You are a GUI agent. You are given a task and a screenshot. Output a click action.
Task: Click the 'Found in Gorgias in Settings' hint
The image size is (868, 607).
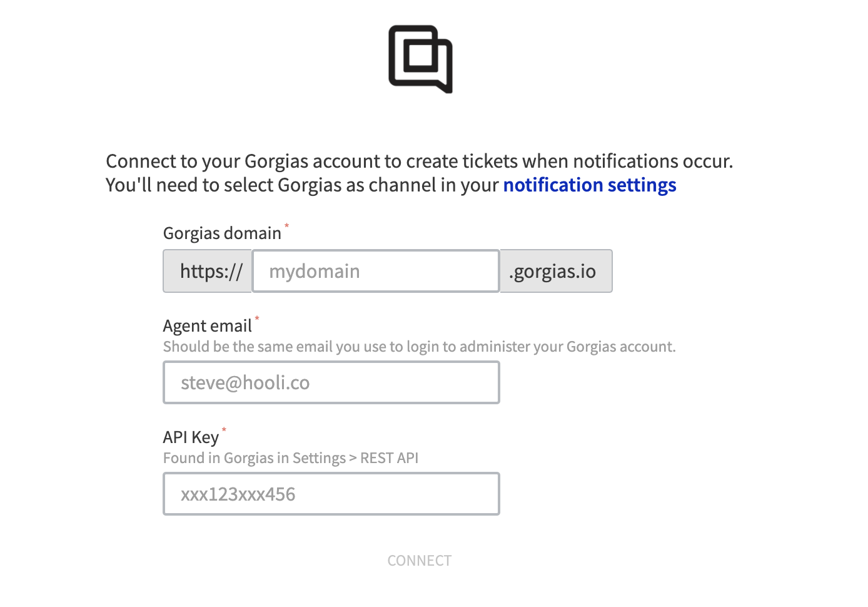click(291, 458)
